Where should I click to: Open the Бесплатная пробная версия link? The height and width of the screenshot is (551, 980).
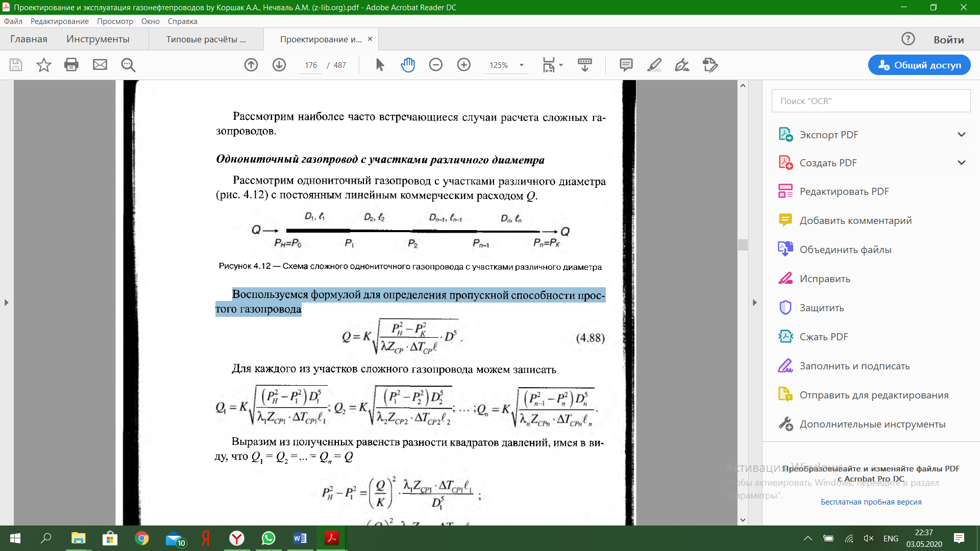coord(871,502)
